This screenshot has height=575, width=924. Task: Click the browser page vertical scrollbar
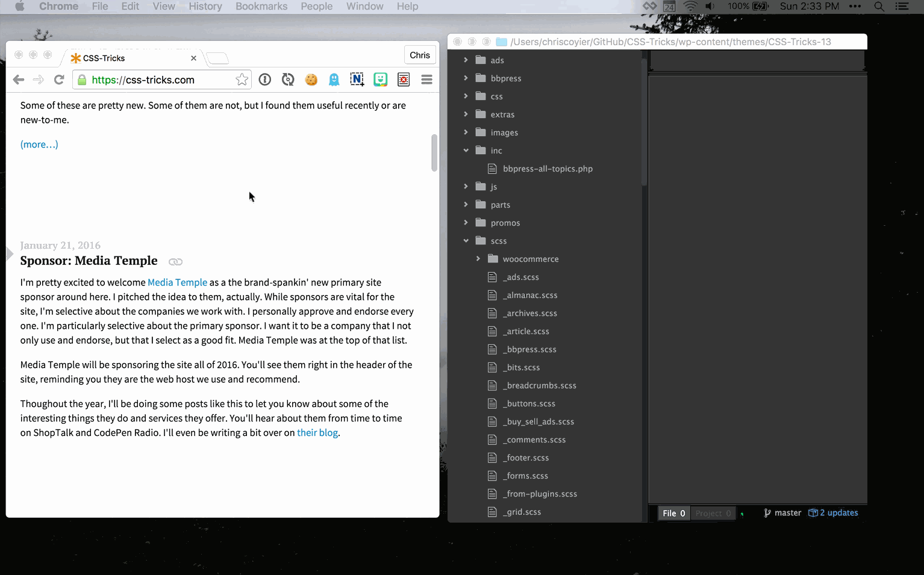coord(434,153)
